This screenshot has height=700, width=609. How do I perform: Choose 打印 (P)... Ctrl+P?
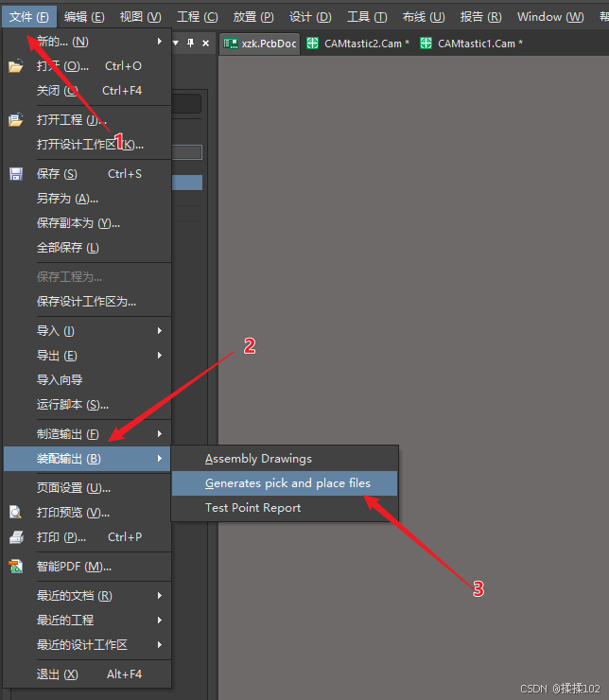click(87, 537)
